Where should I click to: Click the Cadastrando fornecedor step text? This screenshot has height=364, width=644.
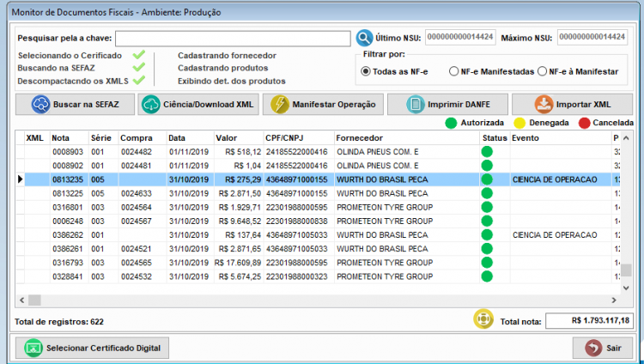(228, 56)
